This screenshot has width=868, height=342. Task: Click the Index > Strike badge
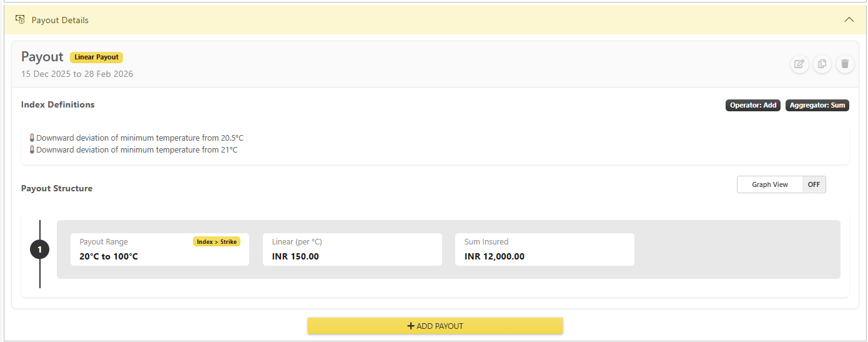(217, 241)
